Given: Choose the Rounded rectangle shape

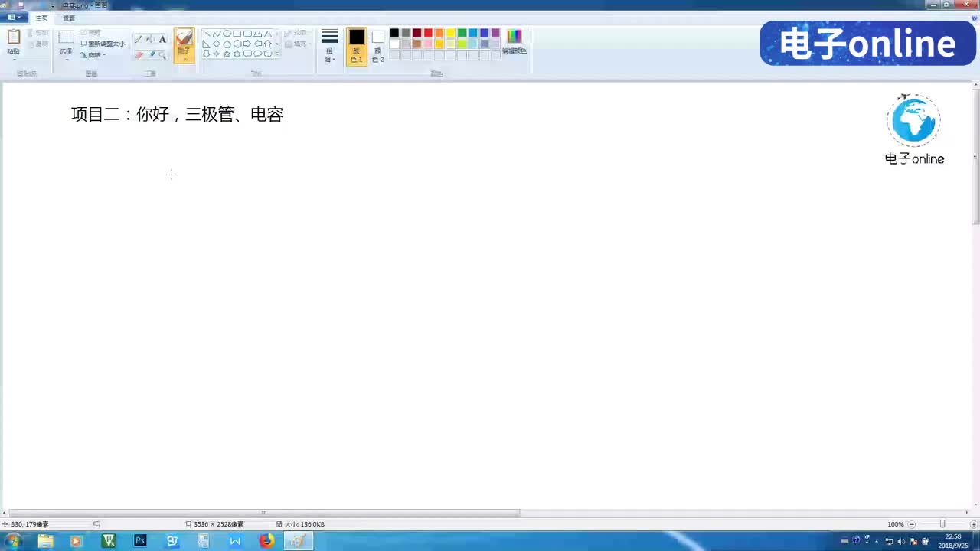Looking at the screenshot, I should point(247,34).
